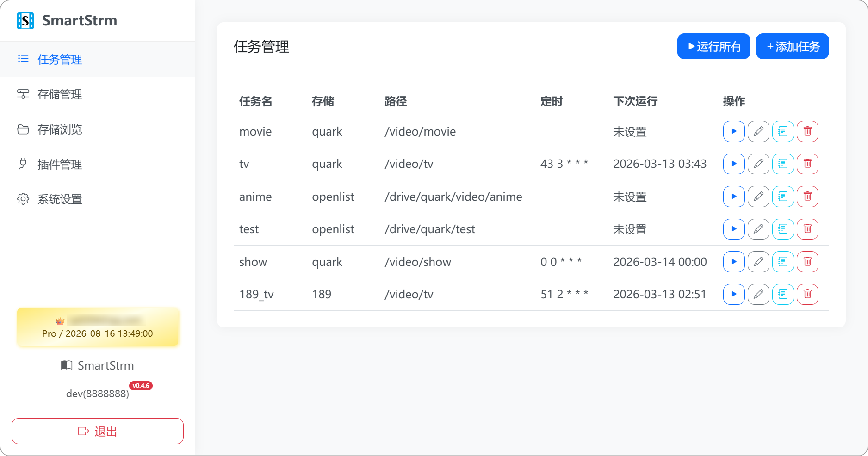Viewport: 868px width, 456px height.
Task: Run the test task now
Action: (x=733, y=229)
